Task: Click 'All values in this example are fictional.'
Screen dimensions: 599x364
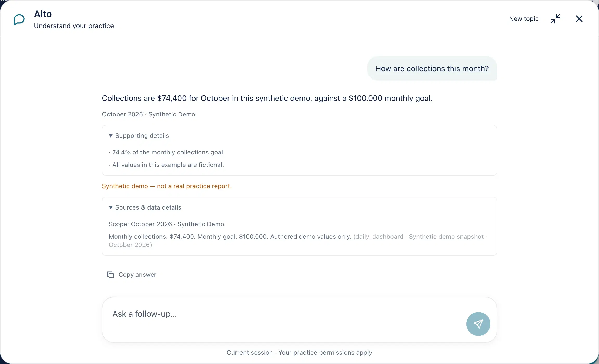Action: [166, 165]
